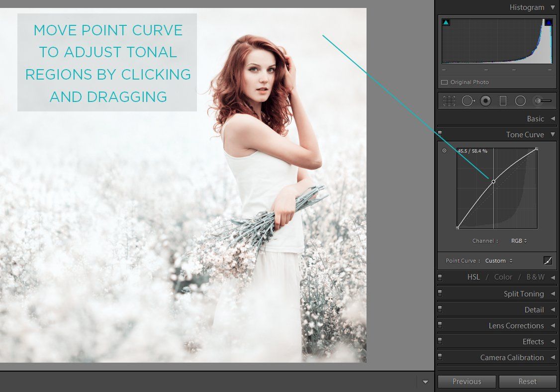This screenshot has height=392, width=560.
Task: Expand the Lens Corrections panel
Action: pyautogui.click(x=553, y=325)
